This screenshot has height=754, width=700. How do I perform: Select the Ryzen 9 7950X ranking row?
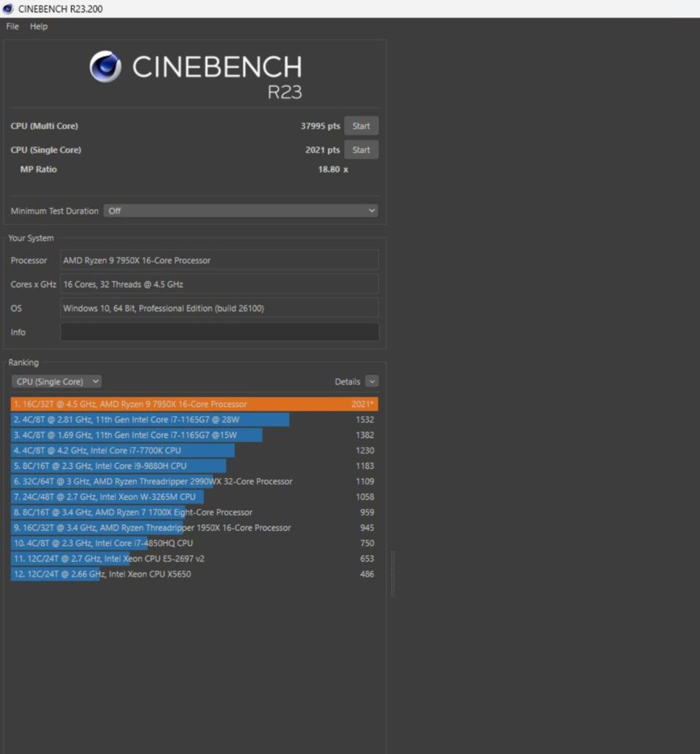[194, 404]
